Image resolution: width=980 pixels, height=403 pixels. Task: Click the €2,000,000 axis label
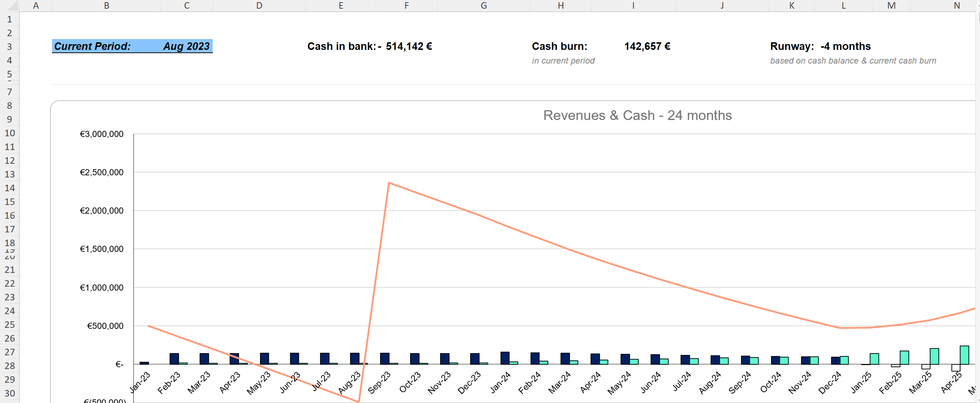point(102,211)
